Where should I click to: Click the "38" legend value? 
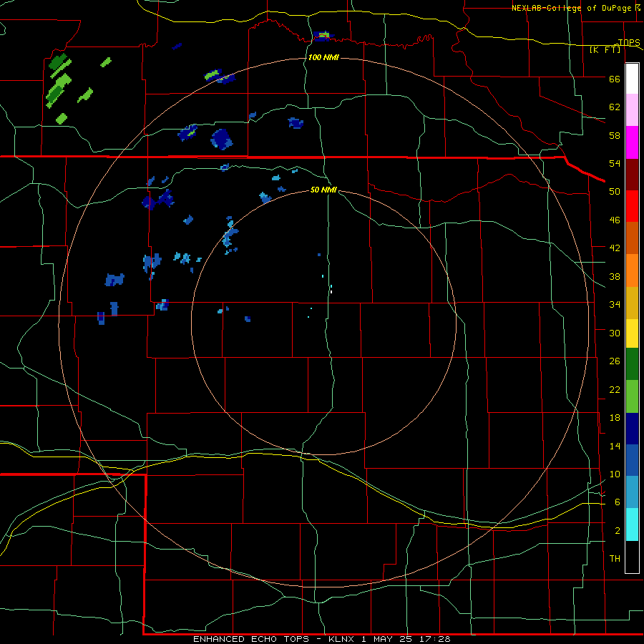click(x=615, y=276)
